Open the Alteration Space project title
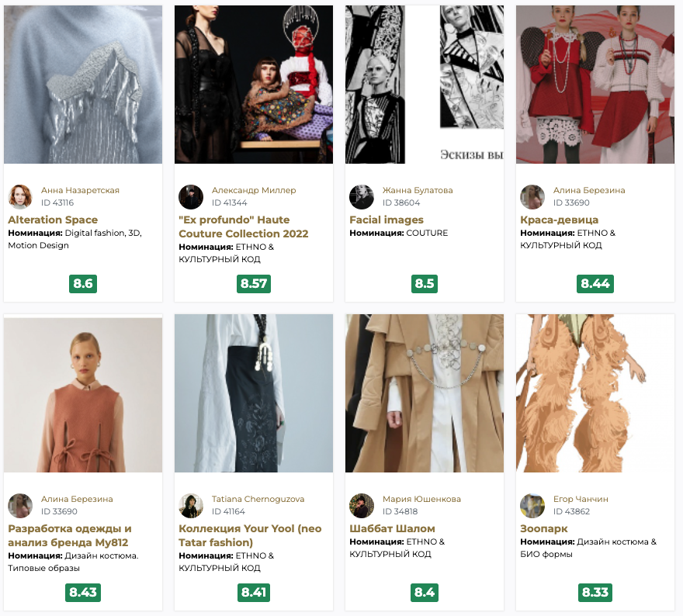This screenshot has width=683, height=616. point(53,220)
